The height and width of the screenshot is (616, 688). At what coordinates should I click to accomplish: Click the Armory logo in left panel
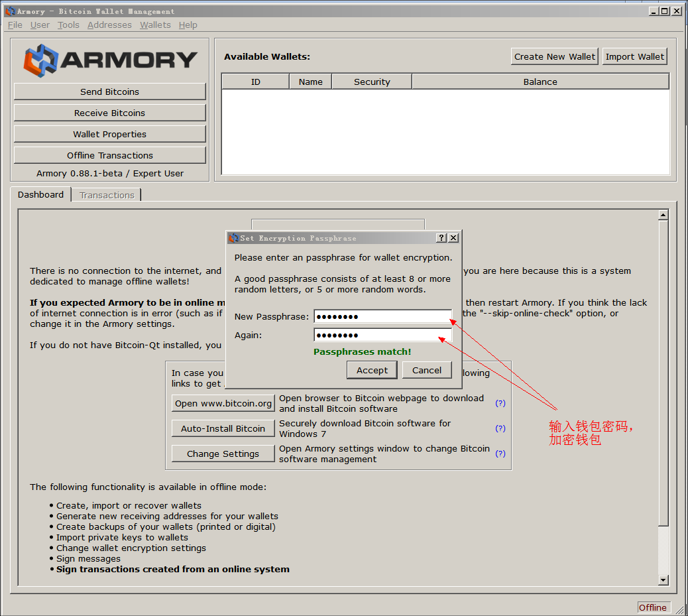[x=110, y=60]
